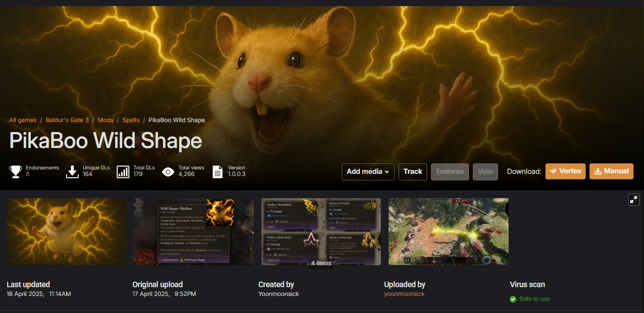
Task: Open the Add media dropdown
Action: [368, 172]
